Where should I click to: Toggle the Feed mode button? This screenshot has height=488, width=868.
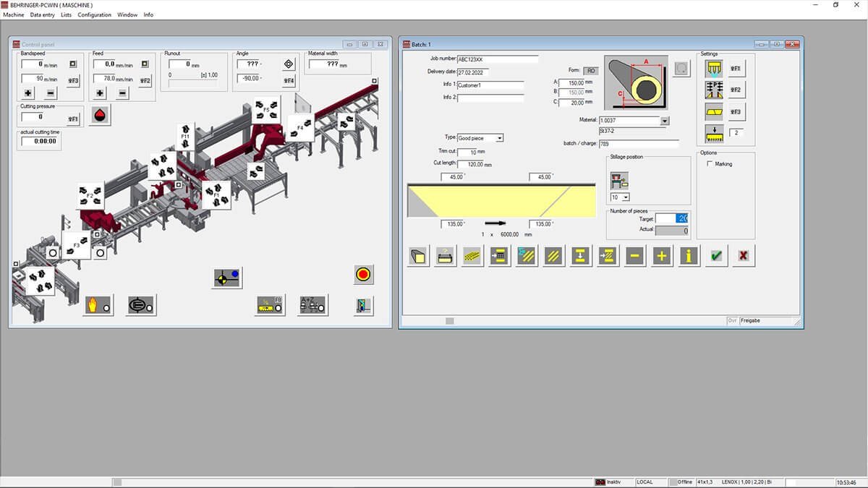tap(145, 64)
